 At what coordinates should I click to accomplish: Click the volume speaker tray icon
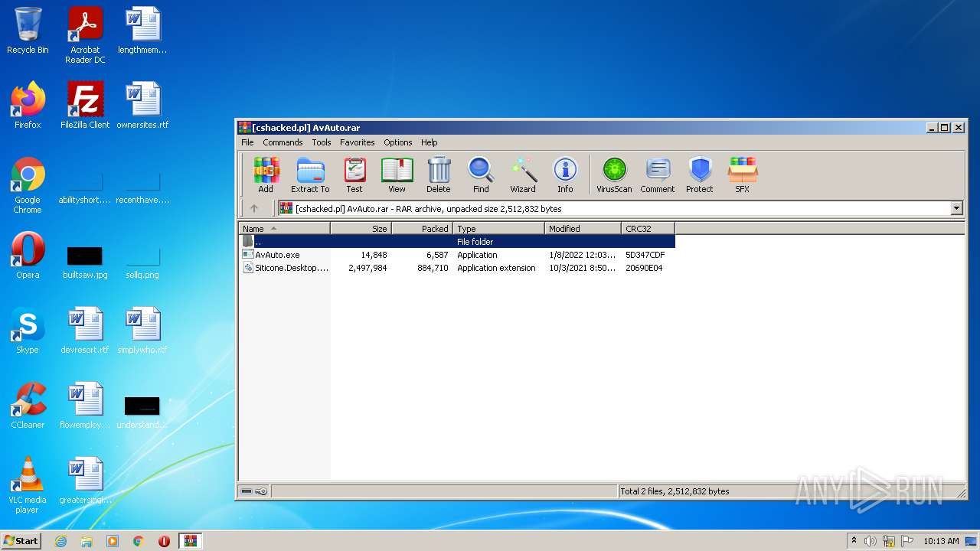(x=871, y=541)
